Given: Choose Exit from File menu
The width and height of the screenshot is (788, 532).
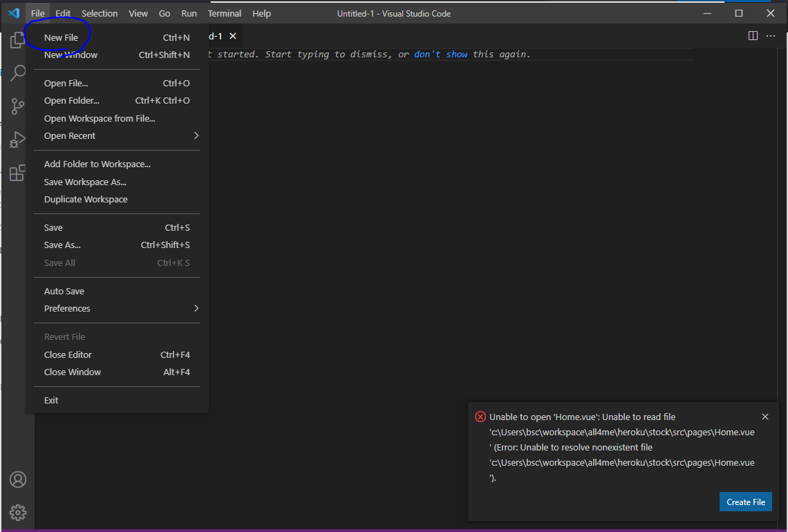Looking at the screenshot, I should pos(117,400).
